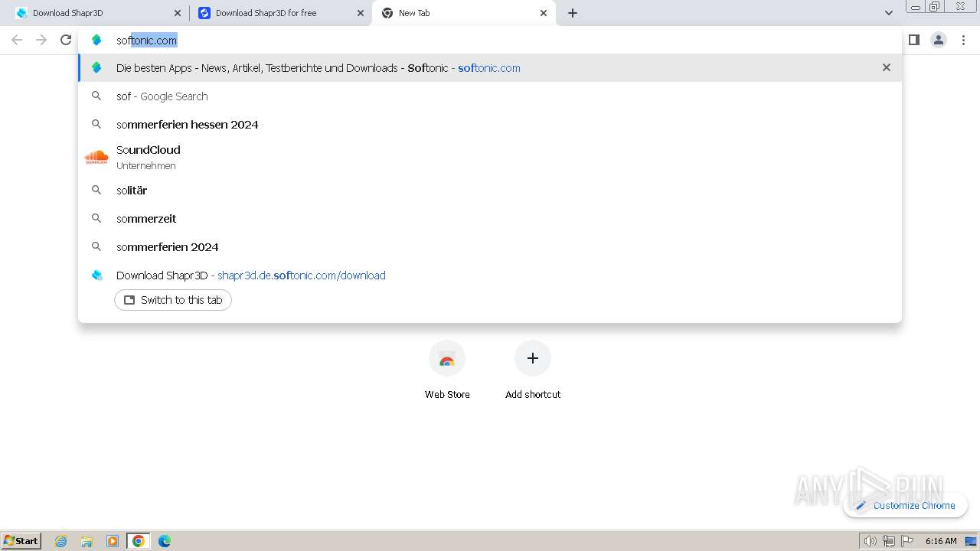980x551 pixels.
Task: Open a new browser tab with plus button
Action: (x=573, y=13)
